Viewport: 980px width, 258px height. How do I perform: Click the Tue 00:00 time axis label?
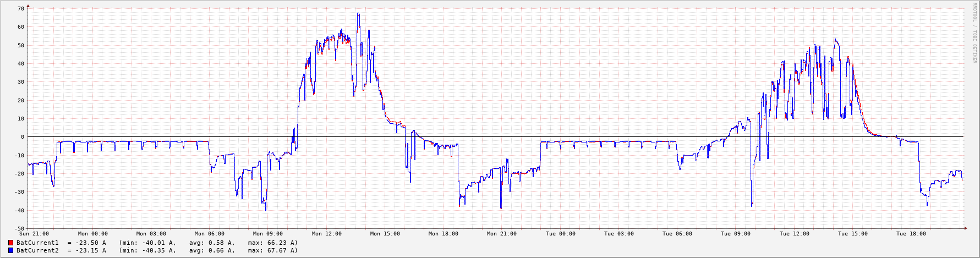click(x=560, y=234)
